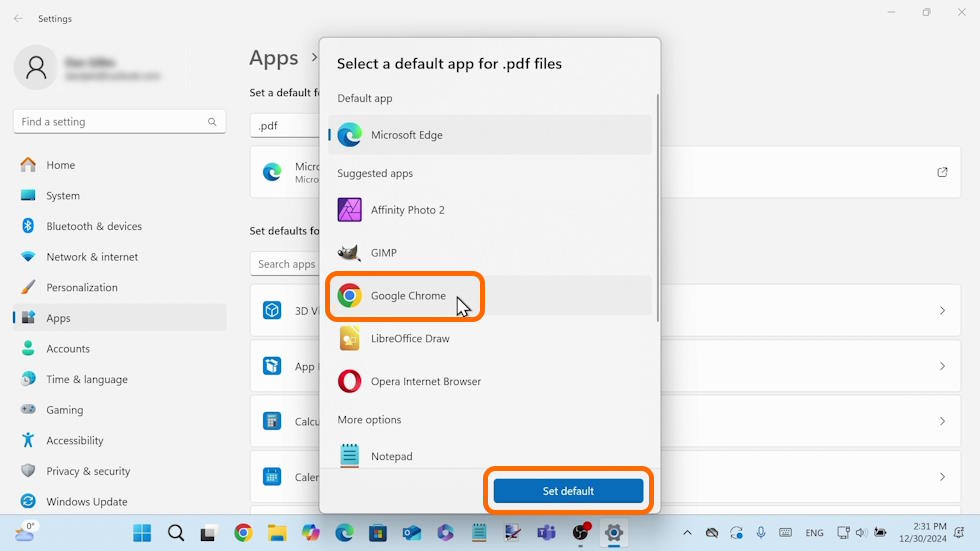This screenshot has width=980, height=551.
Task: Expand the 3D Viewer app row chevron
Action: coord(942,310)
